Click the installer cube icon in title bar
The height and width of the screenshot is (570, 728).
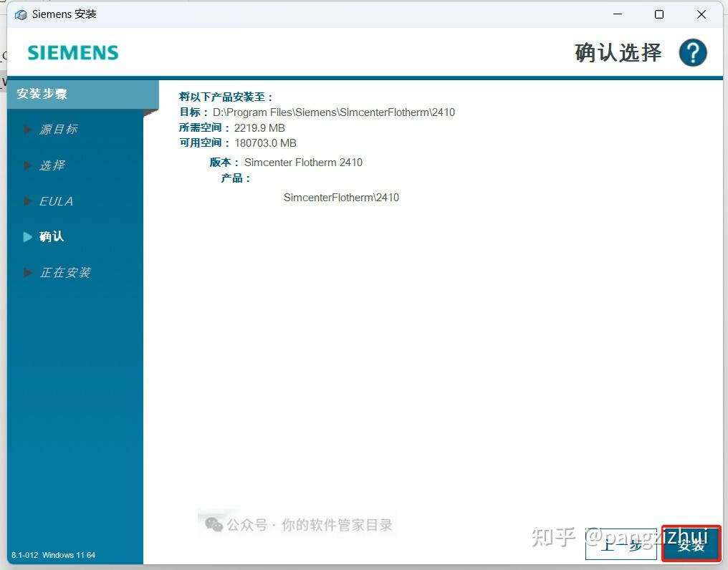pos(20,14)
